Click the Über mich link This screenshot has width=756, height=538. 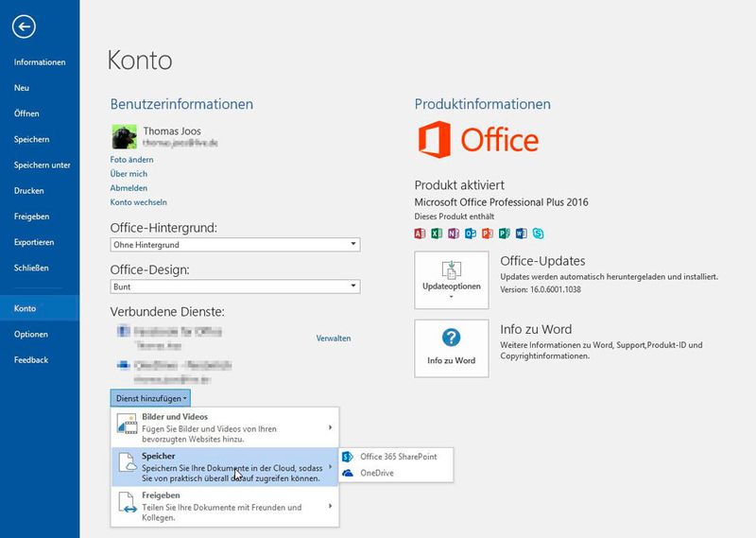coord(129,174)
